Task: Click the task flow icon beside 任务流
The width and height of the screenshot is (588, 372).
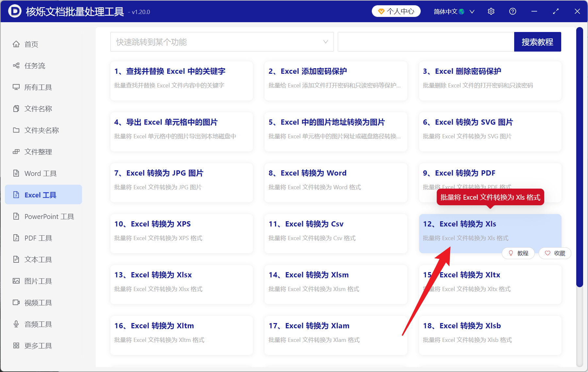Action: pos(16,66)
